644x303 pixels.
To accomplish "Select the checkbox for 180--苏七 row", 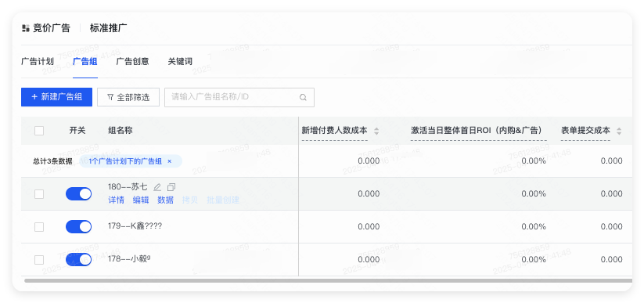I will (39, 194).
